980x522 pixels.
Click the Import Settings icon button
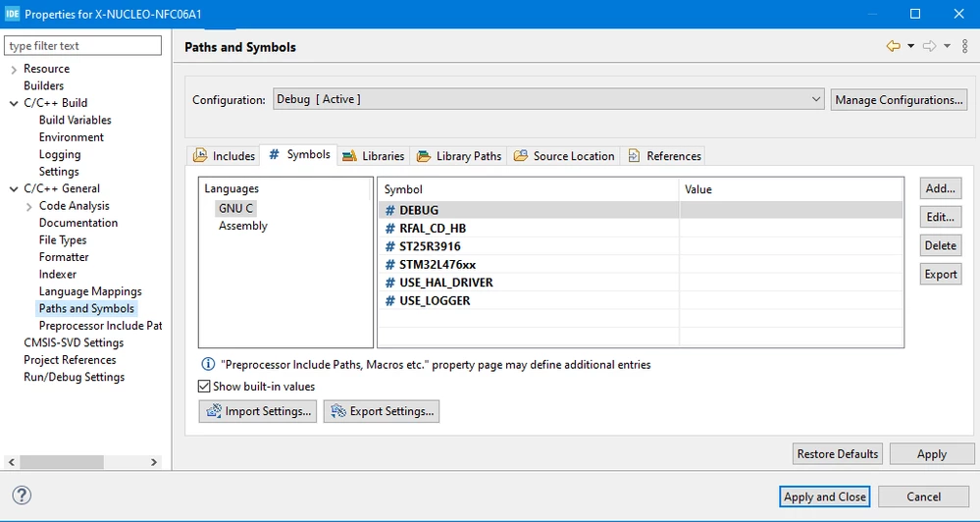[x=257, y=411]
